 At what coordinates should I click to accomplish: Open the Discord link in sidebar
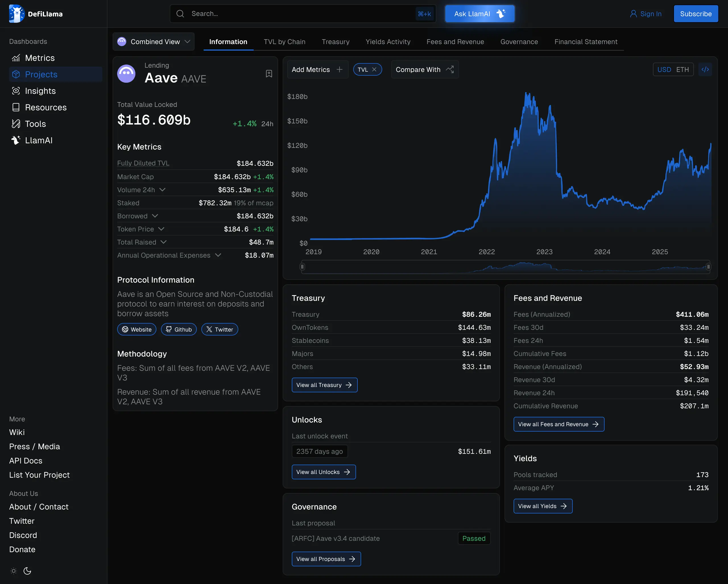click(23, 535)
